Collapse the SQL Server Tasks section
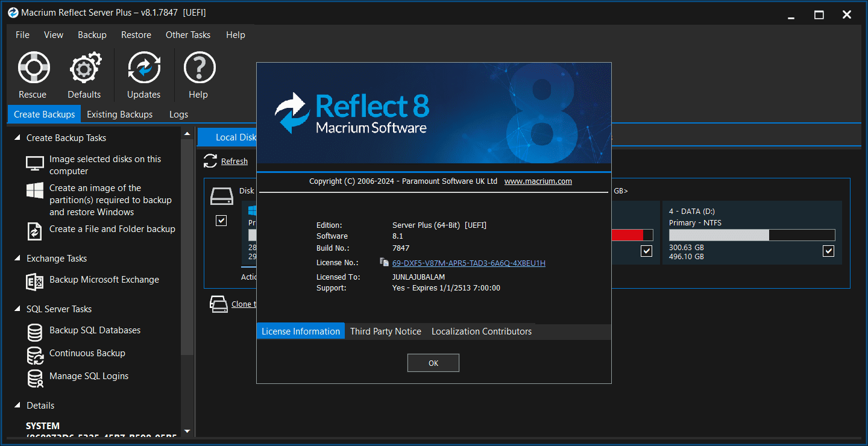The width and height of the screenshot is (868, 446). (x=17, y=309)
